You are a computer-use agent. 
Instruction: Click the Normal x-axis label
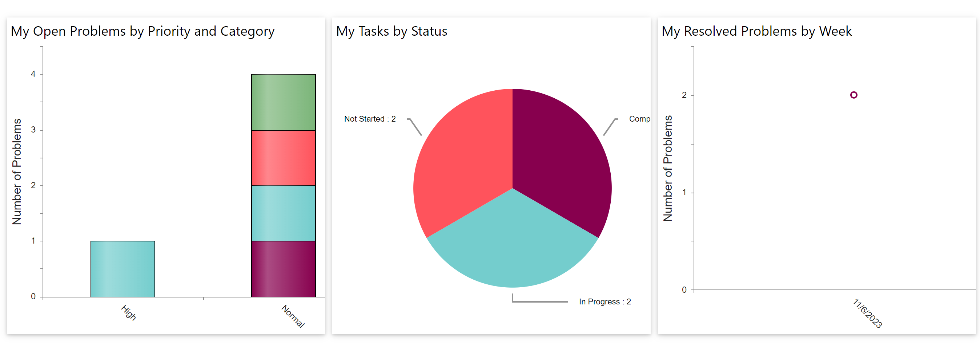293,316
